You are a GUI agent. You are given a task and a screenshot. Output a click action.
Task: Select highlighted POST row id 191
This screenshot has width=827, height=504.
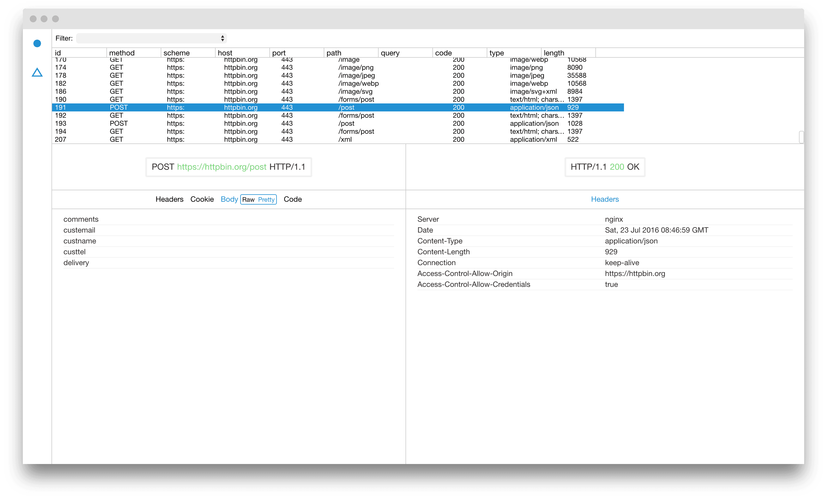[338, 107]
